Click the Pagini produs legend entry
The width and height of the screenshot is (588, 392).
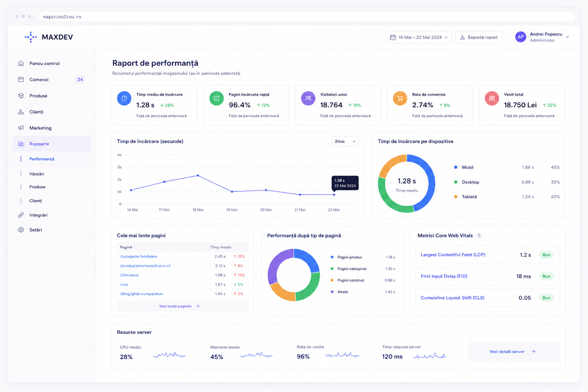[350, 257]
